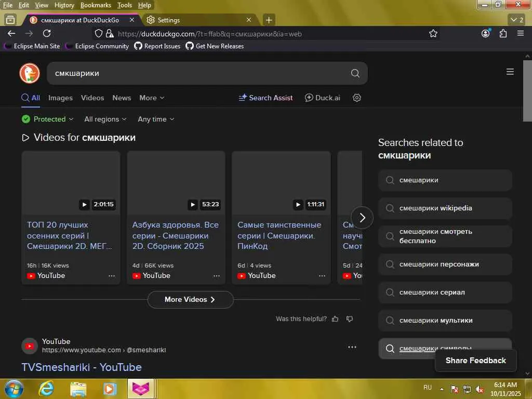This screenshot has width=532, height=399.
Task: Open the View menu
Action: point(42,5)
